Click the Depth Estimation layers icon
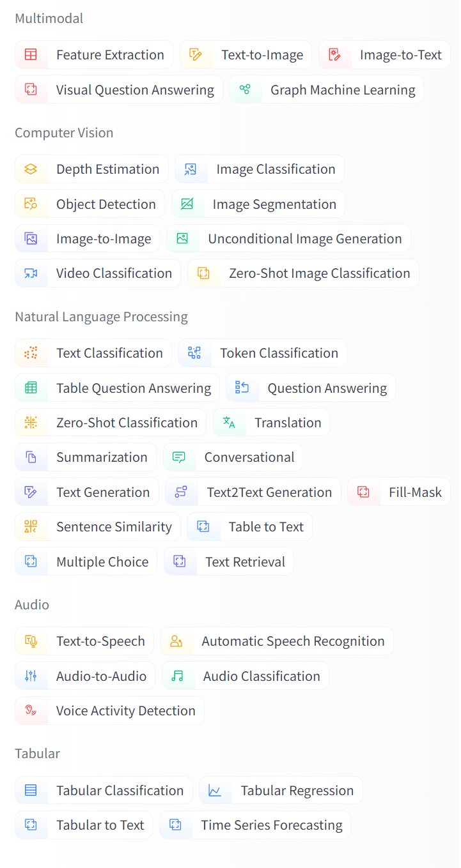 click(x=31, y=169)
